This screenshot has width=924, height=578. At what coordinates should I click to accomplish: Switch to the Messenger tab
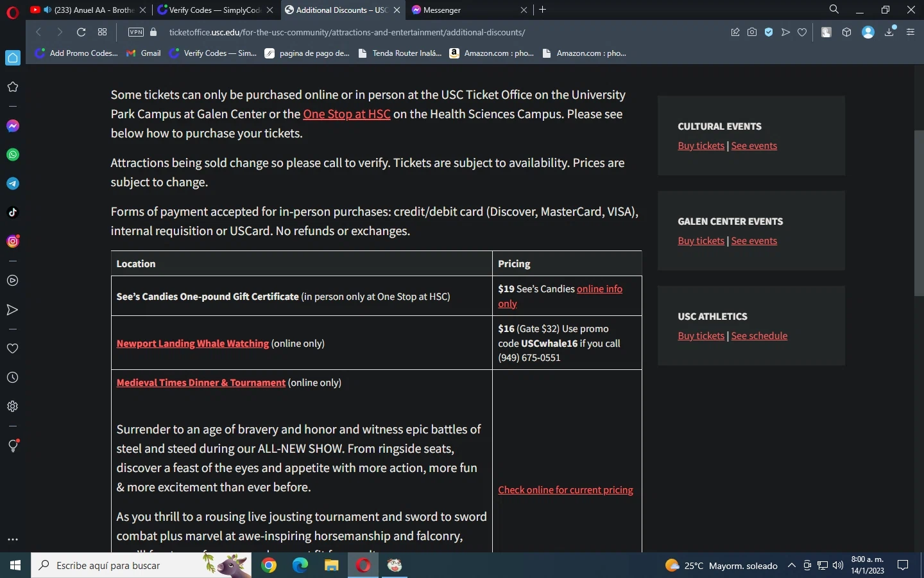click(470, 10)
